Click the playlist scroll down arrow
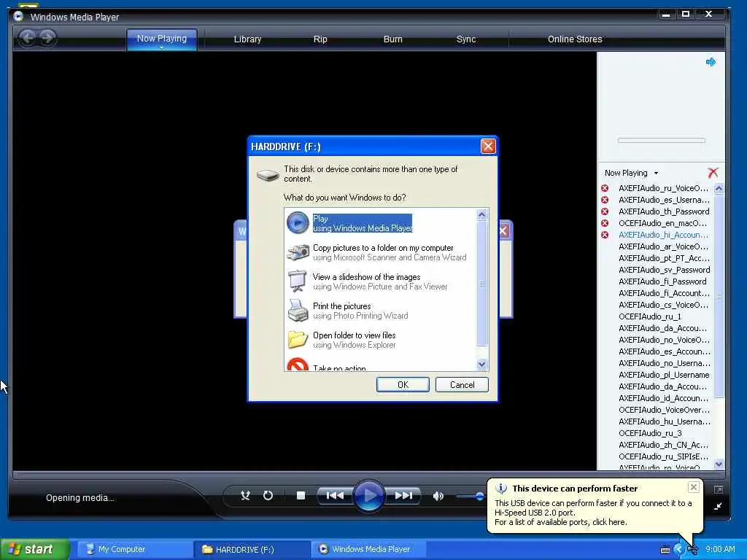747x560 pixels. tap(719, 464)
